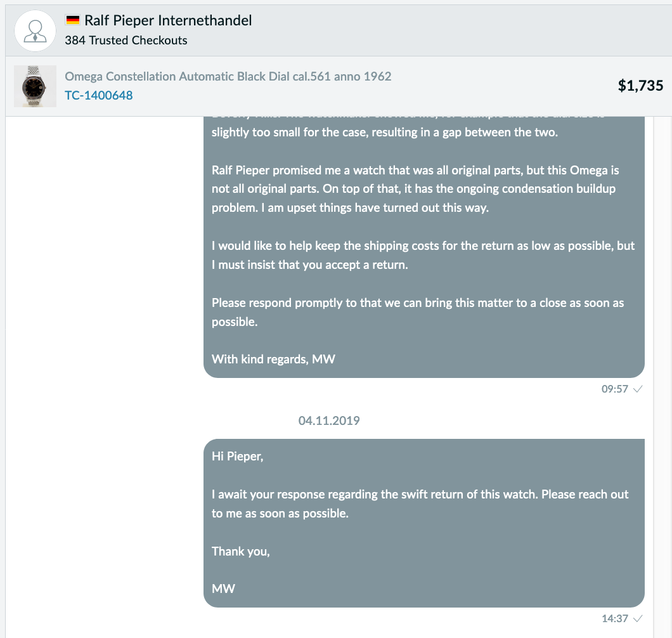
Task: Click the German flag icon
Action: pyautogui.click(x=72, y=20)
